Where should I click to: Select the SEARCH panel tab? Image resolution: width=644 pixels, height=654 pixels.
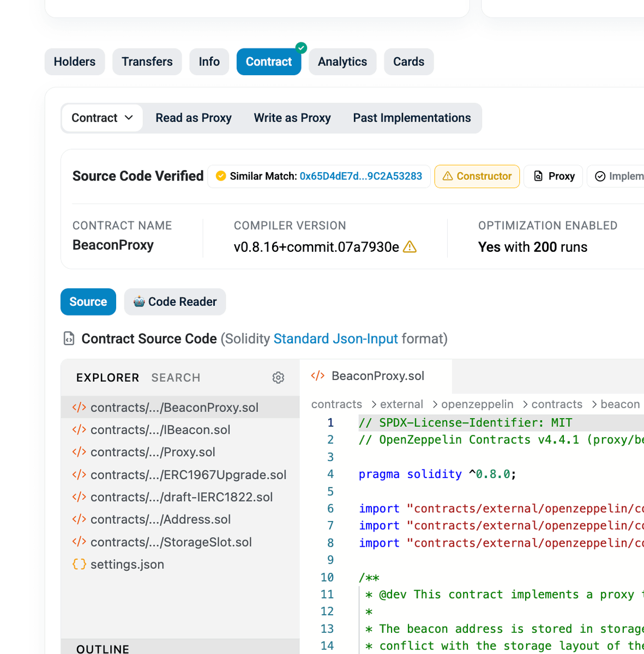176,378
